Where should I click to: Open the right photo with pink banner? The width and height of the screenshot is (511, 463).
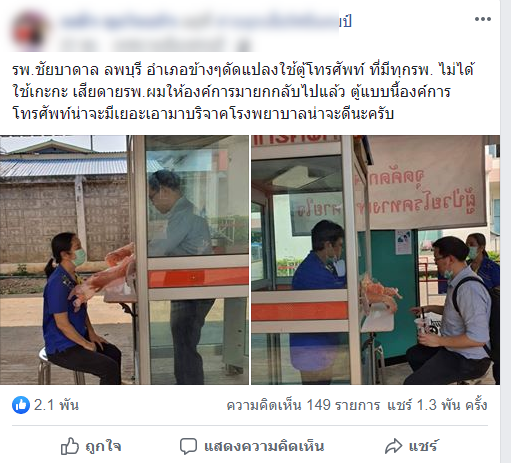click(375, 260)
